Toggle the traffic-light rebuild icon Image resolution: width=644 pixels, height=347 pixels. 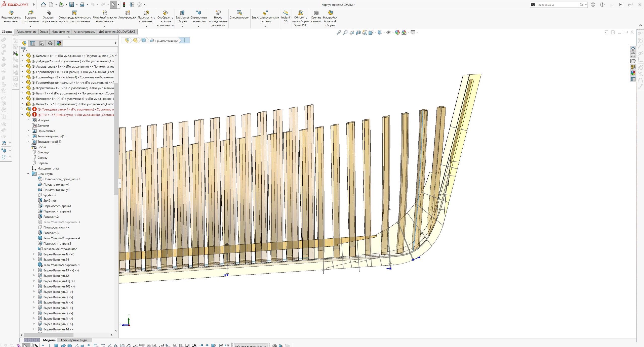(124, 5)
